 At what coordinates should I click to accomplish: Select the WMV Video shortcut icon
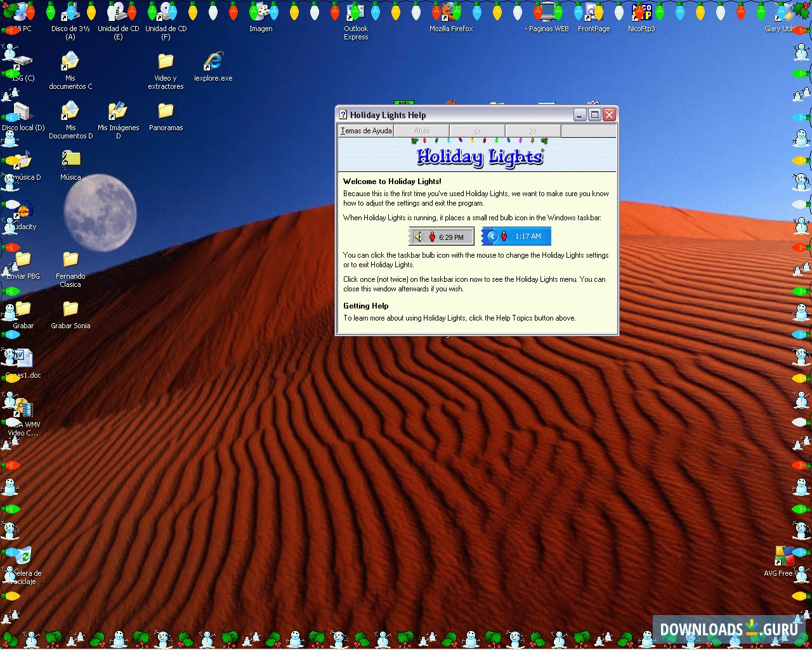click(x=23, y=408)
